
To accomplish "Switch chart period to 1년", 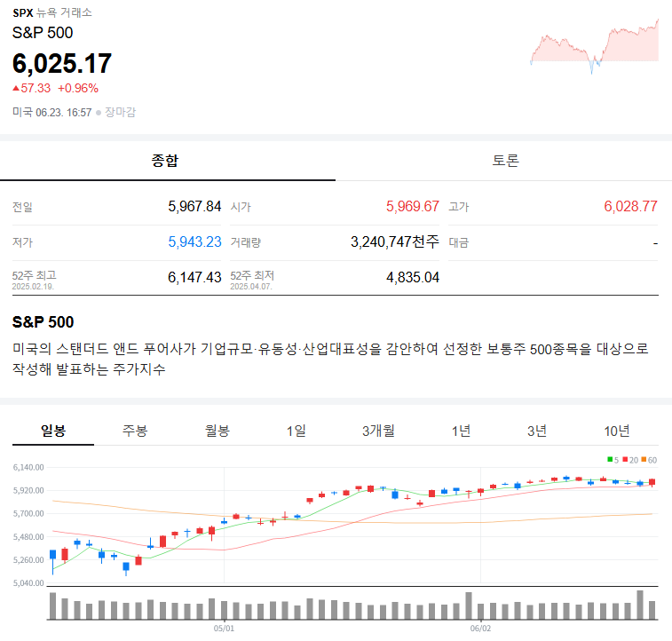I will pyautogui.click(x=461, y=431).
